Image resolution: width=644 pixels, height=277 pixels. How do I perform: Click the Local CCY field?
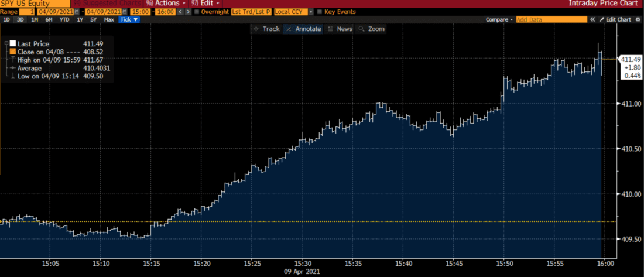[x=290, y=12]
